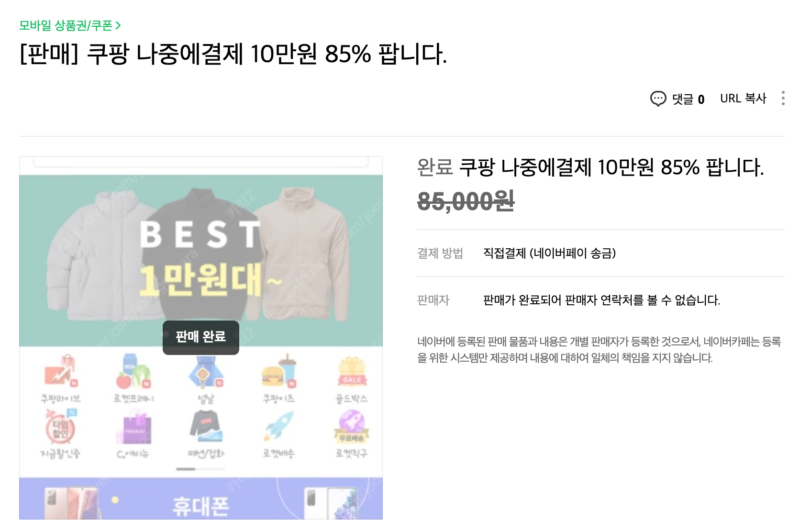Click the comment speech bubble icon

659,99
